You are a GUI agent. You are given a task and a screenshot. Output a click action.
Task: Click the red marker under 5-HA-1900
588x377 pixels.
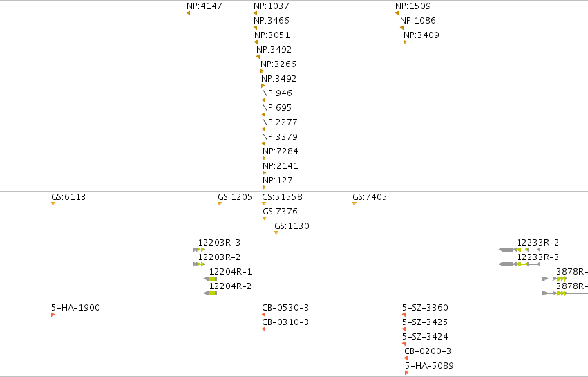[x=53, y=315]
